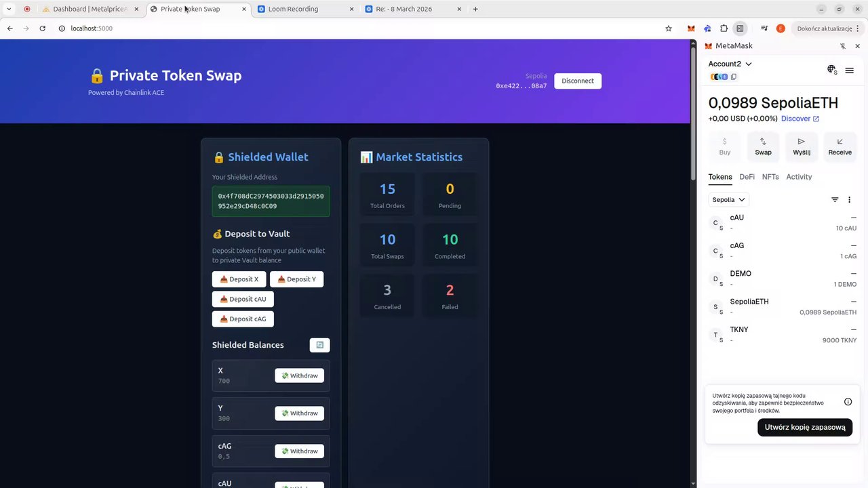Click the blue rabbit extension icon
868x488 pixels.
[707, 28]
